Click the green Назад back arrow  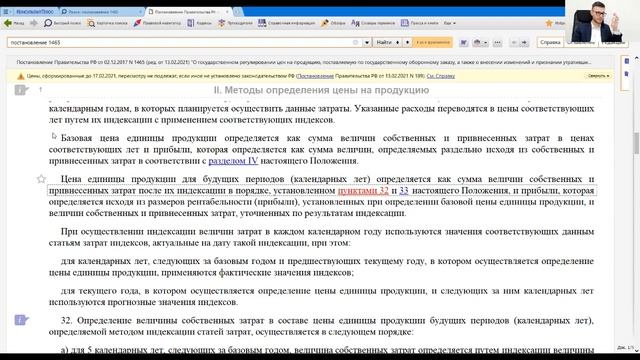coord(8,23)
